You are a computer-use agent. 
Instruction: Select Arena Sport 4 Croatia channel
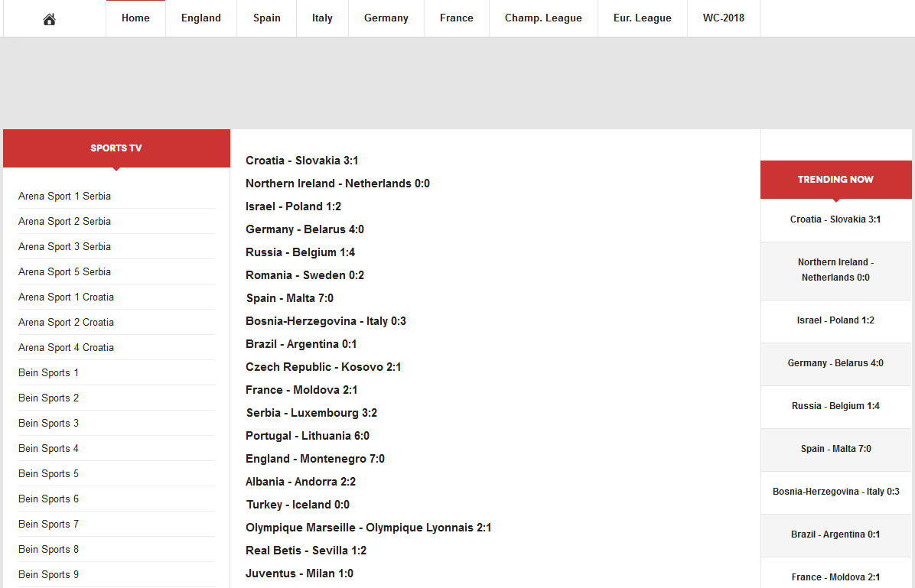pos(66,348)
